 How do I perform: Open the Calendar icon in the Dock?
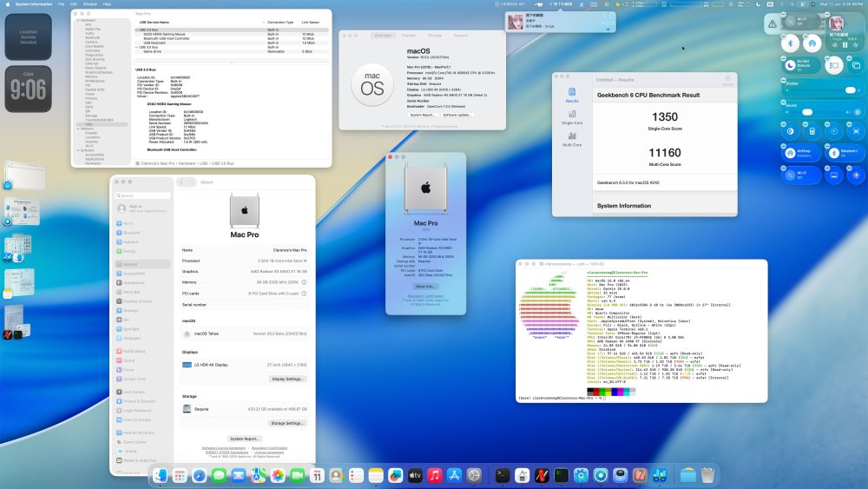point(317,475)
